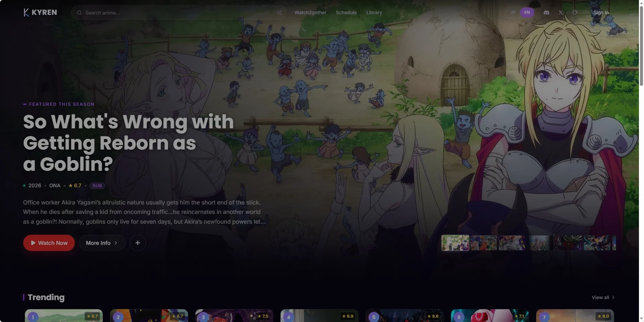Click the Kyren logo
Image resolution: width=644 pixels, height=322 pixels.
pos(40,12)
